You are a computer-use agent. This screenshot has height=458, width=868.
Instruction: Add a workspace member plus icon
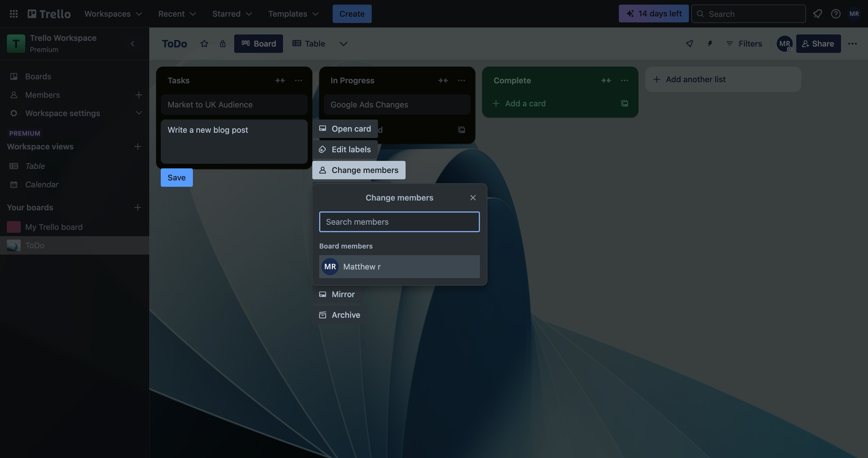pos(138,95)
